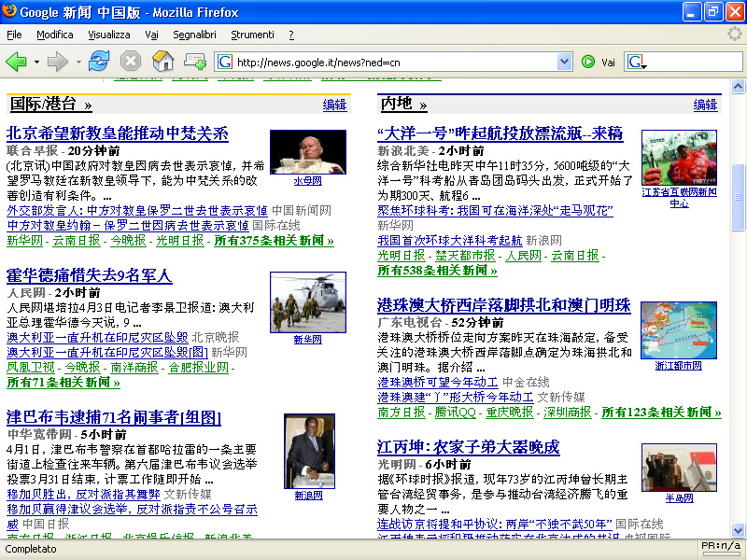The image size is (747, 560).
Task: Click the Pope photo thumbnail
Action: tap(308, 152)
